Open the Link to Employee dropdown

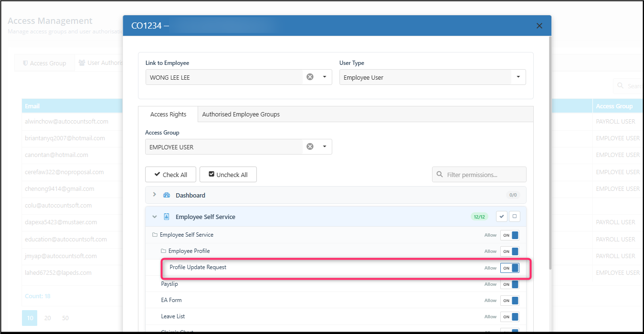pyautogui.click(x=325, y=77)
